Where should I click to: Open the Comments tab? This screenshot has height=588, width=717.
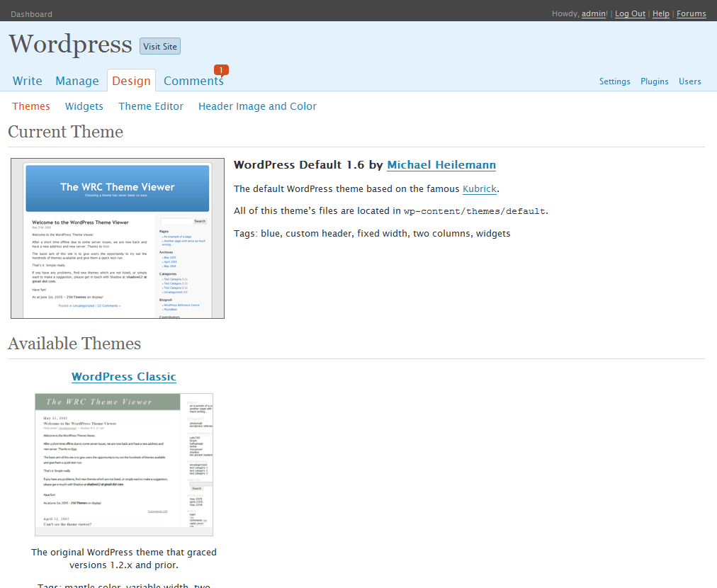(x=193, y=81)
